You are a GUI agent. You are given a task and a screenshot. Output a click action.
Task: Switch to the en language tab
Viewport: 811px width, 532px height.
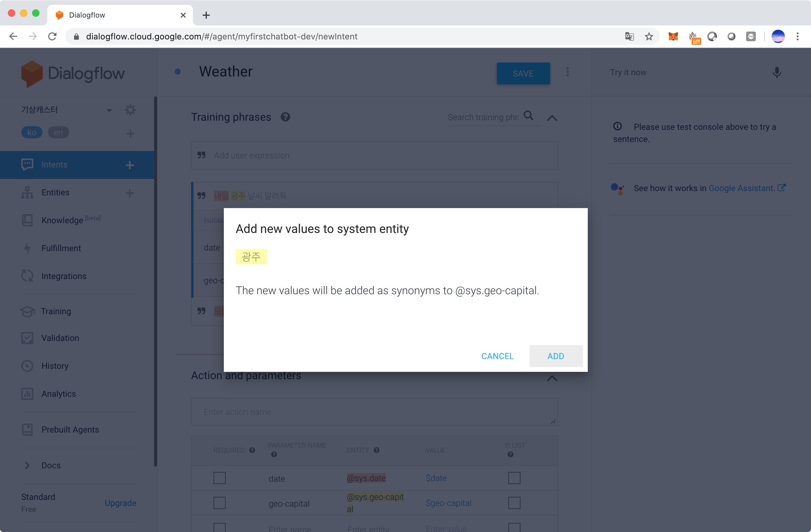point(58,133)
